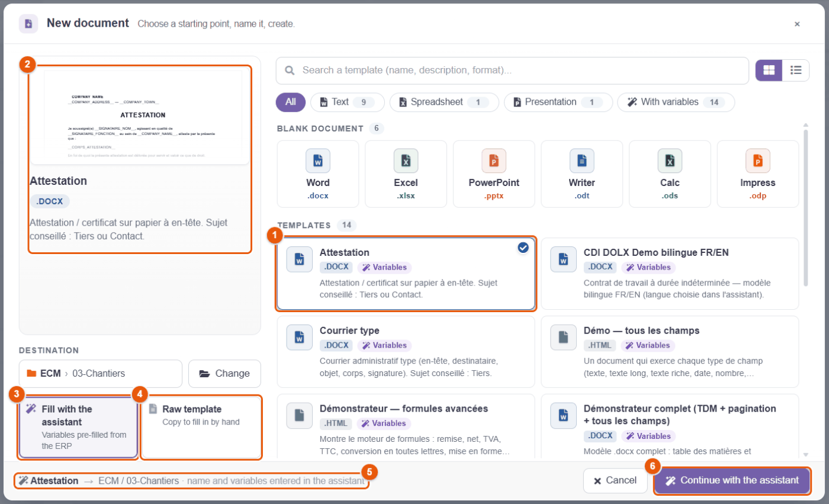The width and height of the screenshot is (829, 504).
Task: Select the blank Excel .xlsx document
Action: coord(406,174)
